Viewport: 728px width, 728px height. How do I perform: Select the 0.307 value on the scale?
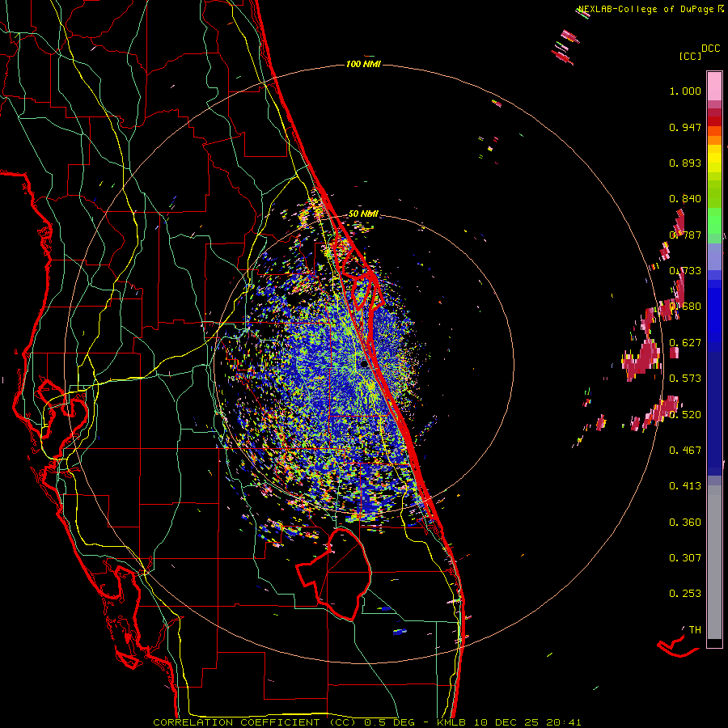pyautogui.click(x=685, y=557)
